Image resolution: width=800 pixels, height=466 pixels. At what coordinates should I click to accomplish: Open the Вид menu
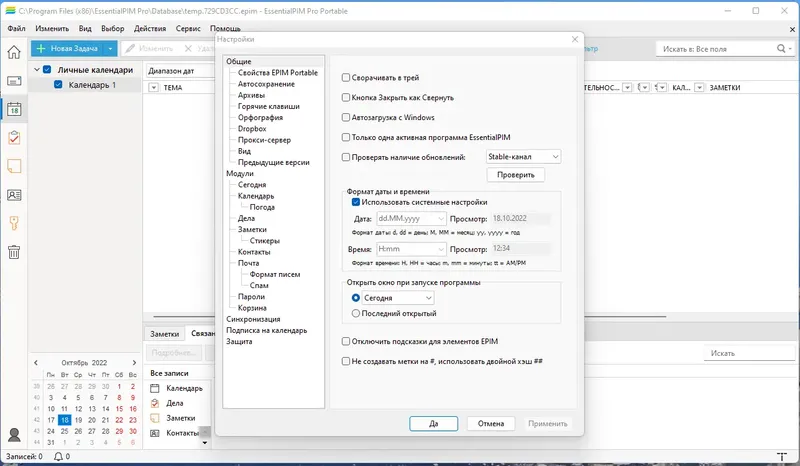(x=85, y=29)
